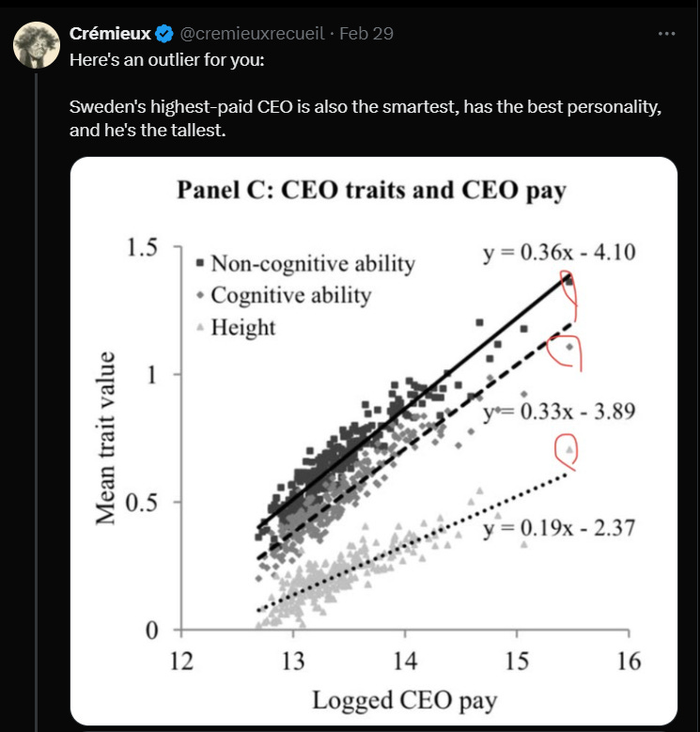
Task: Click the Mean trait value axis label
Action: click(105, 438)
